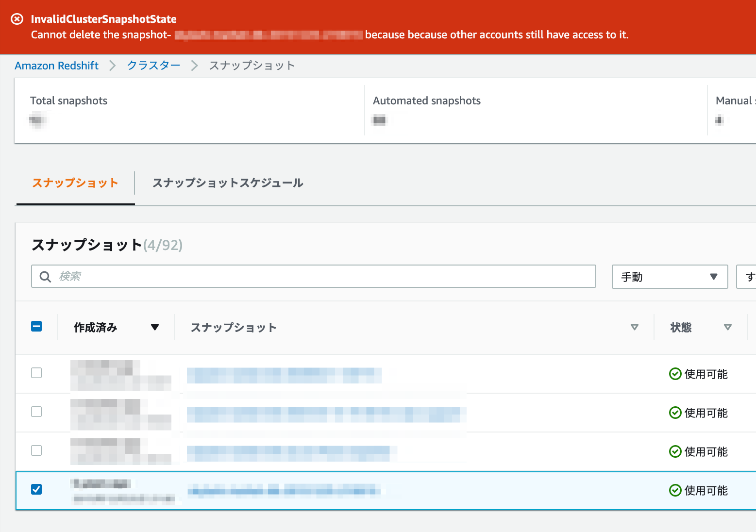Viewport: 756px width, 532px height.
Task: Click the green status icon on the selected snapshot row
Action: (x=675, y=490)
